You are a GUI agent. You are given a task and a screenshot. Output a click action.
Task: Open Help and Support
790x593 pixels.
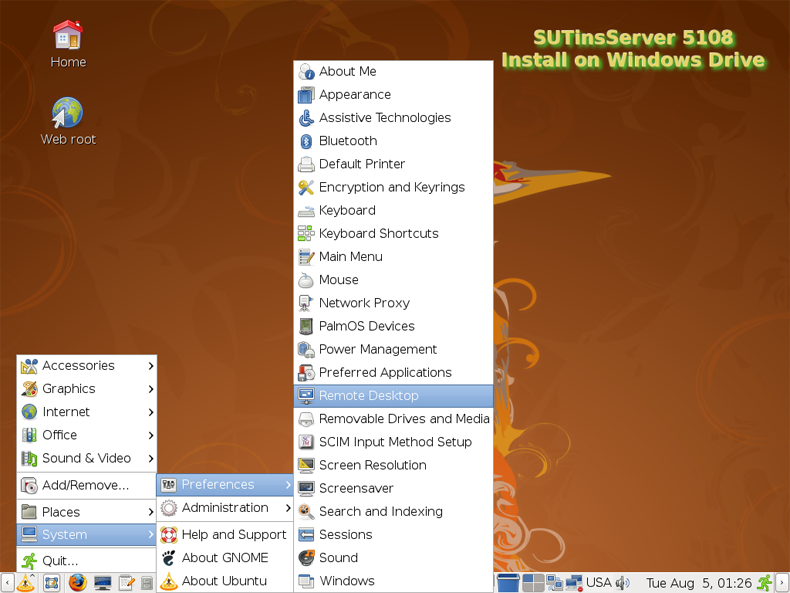pyautogui.click(x=225, y=535)
